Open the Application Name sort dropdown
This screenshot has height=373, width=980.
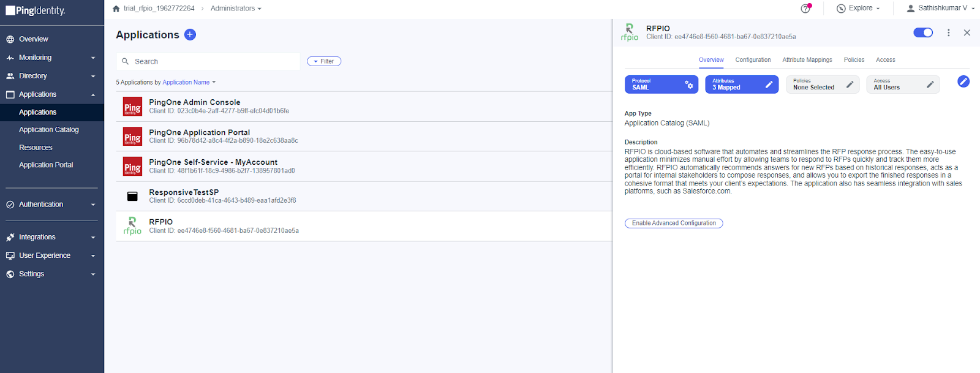(189, 82)
